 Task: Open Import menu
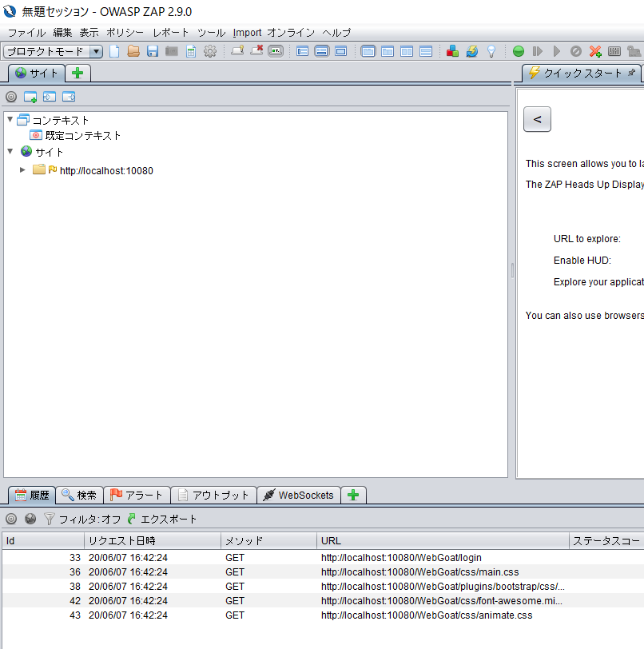[247, 33]
